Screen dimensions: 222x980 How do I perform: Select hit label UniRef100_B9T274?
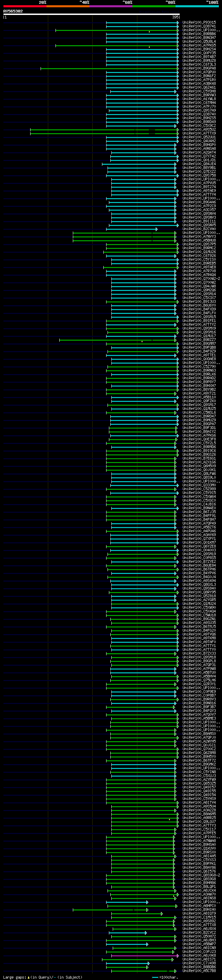(x=199, y=187)
